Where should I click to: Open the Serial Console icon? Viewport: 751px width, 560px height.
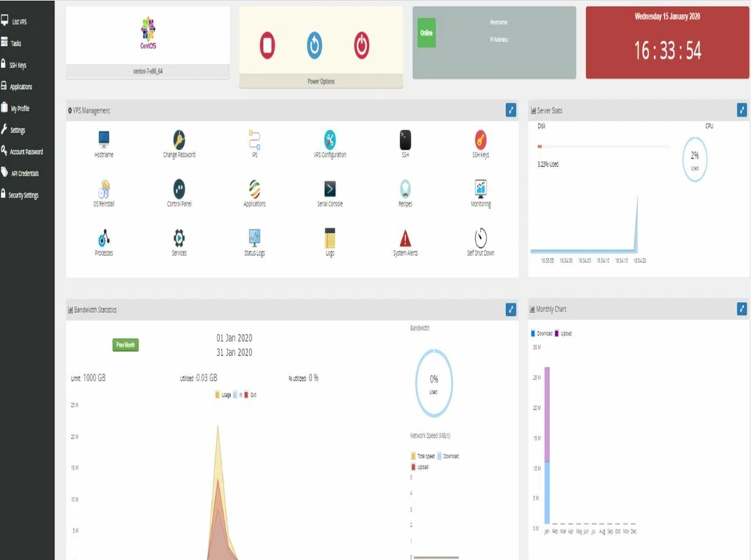(x=329, y=187)
